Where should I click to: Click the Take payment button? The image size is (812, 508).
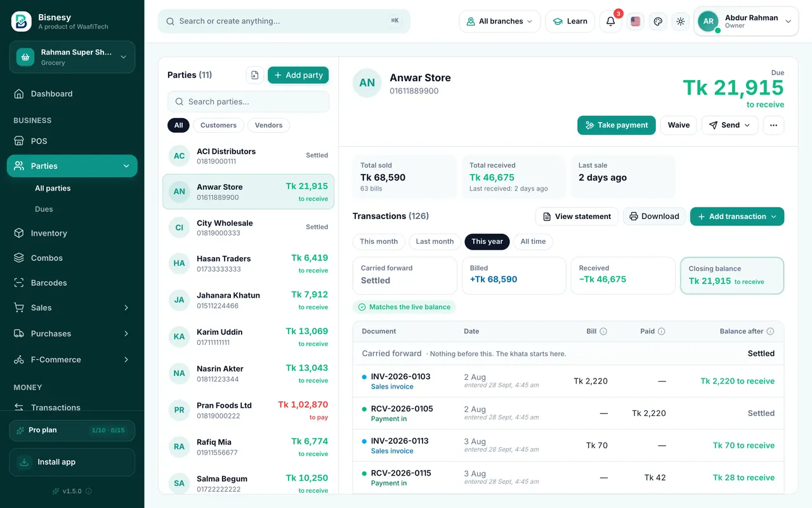click(x=617, y=125)
